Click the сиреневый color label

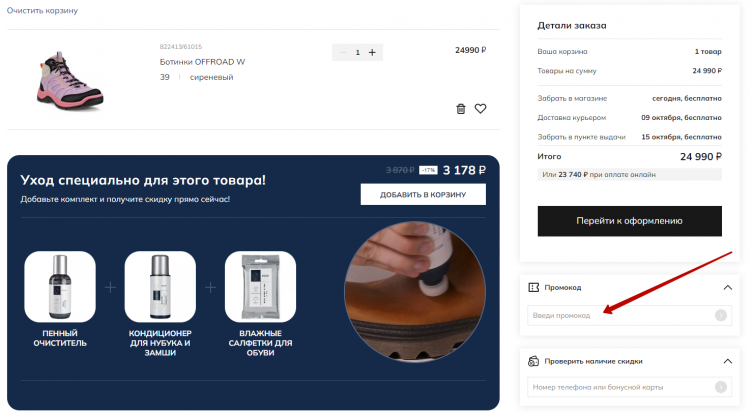coord(212,77)
